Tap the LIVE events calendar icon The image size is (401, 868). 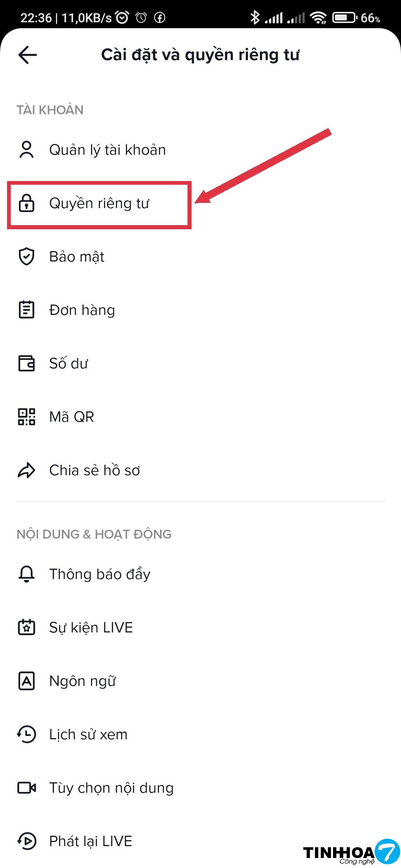pos(26,628)
